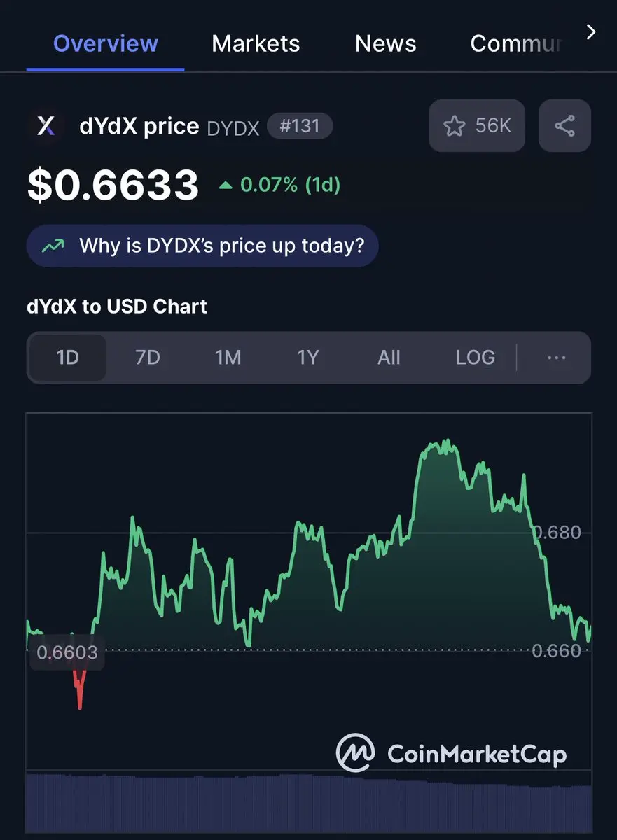Switch to the Markets tab
617x840 pixels.
256,43
